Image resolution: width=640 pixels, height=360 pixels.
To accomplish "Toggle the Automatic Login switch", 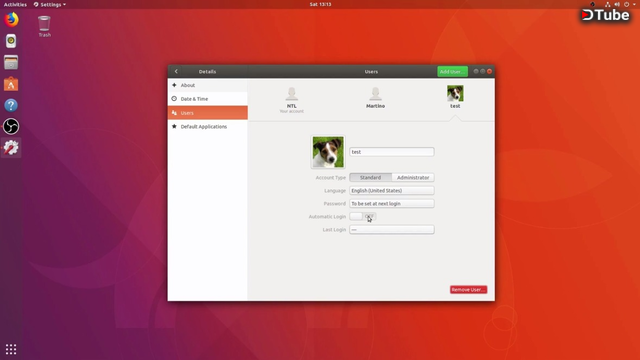I will click(x=362, y=216).
